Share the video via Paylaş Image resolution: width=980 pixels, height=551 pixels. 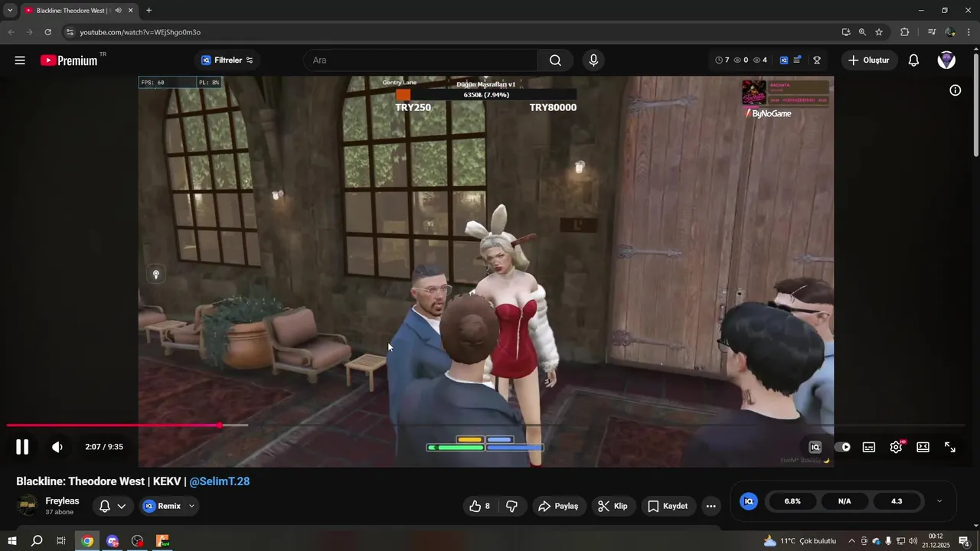[x=559, y=506]
